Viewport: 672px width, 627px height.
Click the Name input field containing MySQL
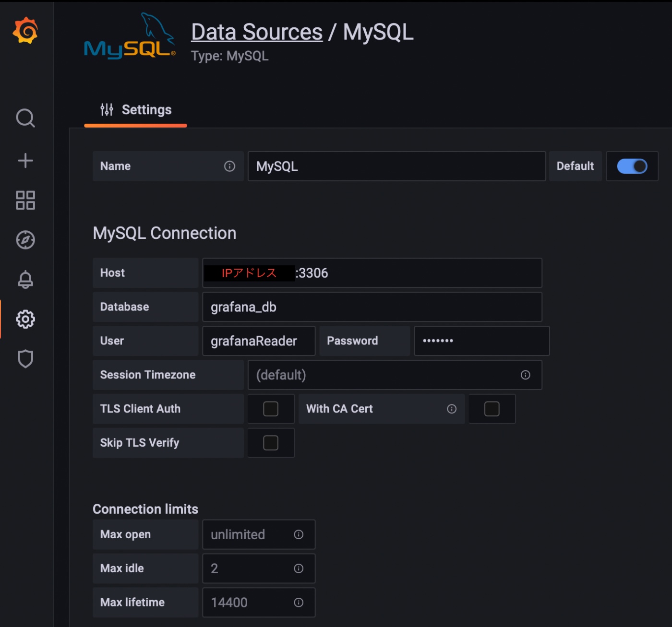pyautogui.click(x=396, y=166)
